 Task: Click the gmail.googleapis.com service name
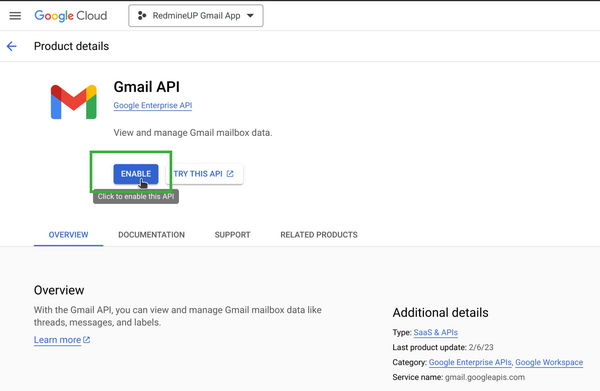[x=485, y=377]
